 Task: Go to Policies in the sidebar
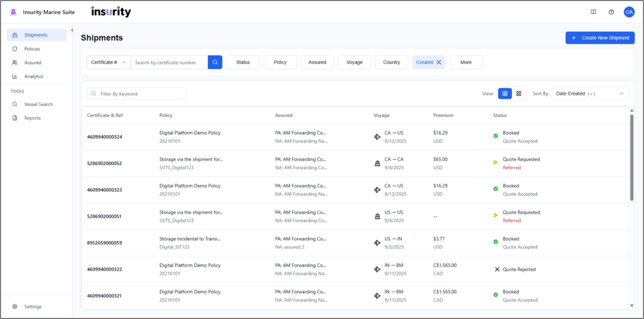(32, 49)
